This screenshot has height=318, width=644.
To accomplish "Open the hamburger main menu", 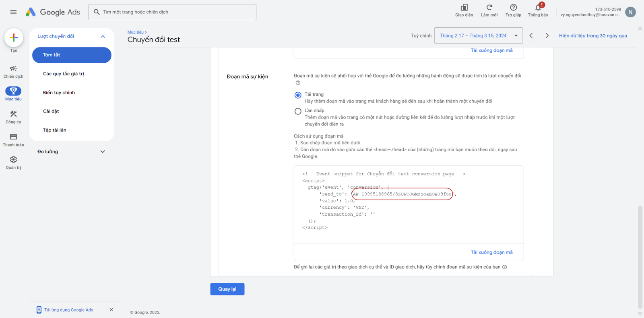I will pyautogui.click(x=13, y=12).
